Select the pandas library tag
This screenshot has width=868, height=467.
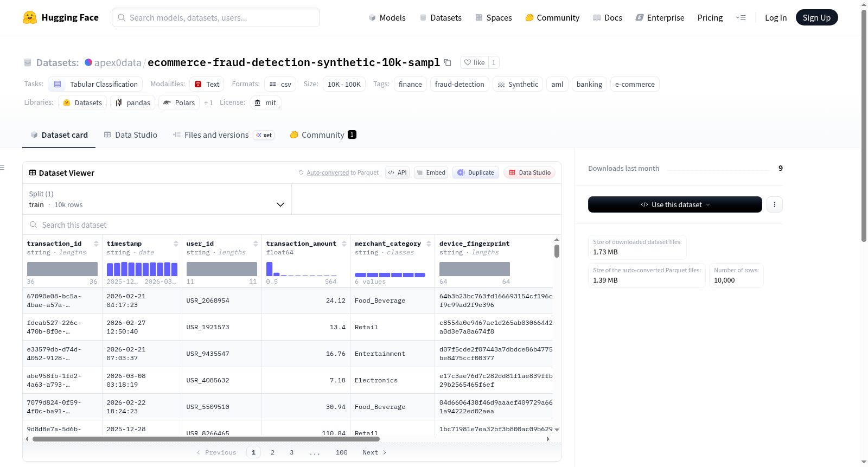(x=133, y=103)
